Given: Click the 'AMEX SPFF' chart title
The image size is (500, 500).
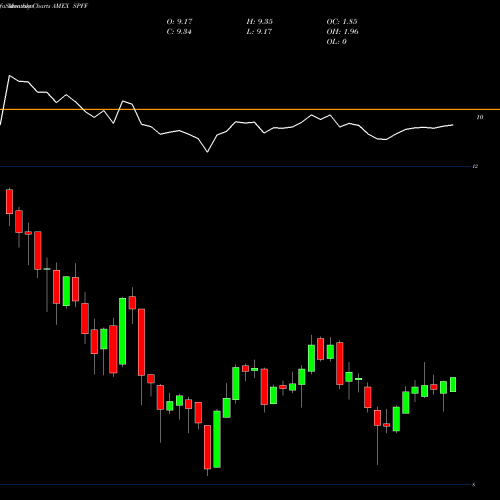Looking at the screenshot, I should 70,6.
